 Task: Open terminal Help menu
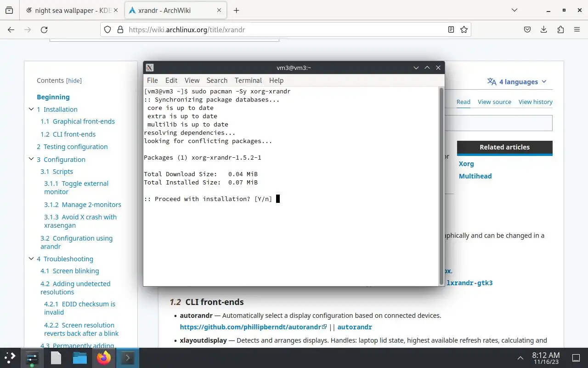click(276, 80)
